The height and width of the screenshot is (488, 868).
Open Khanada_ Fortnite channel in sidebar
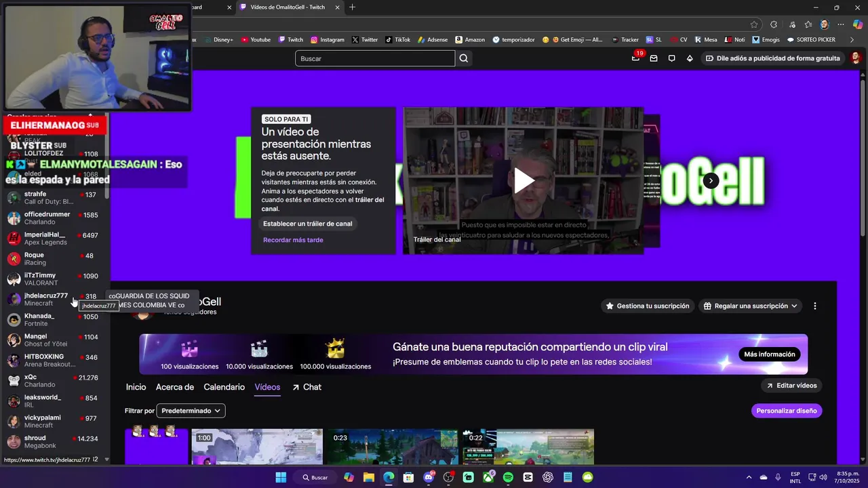tap(54, 320)
